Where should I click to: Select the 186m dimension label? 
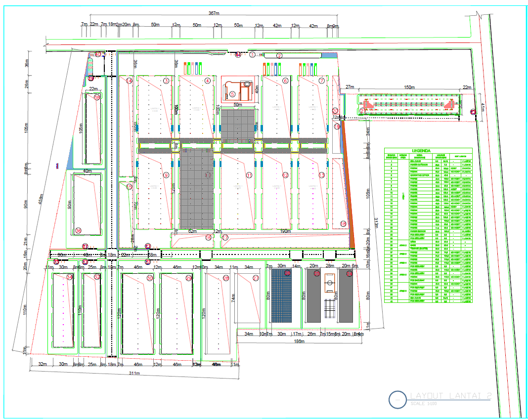pyautogui.click(x=299, y=341)
